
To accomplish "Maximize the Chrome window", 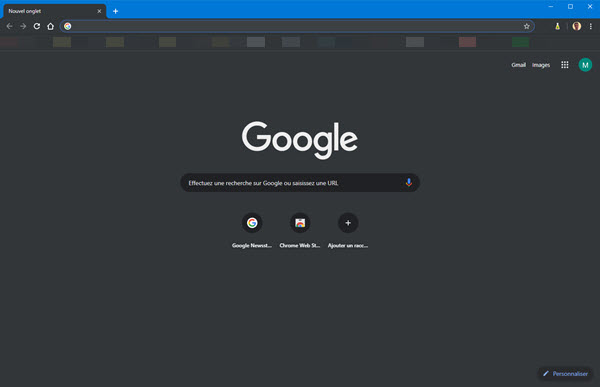I will [x=570, y=7].
